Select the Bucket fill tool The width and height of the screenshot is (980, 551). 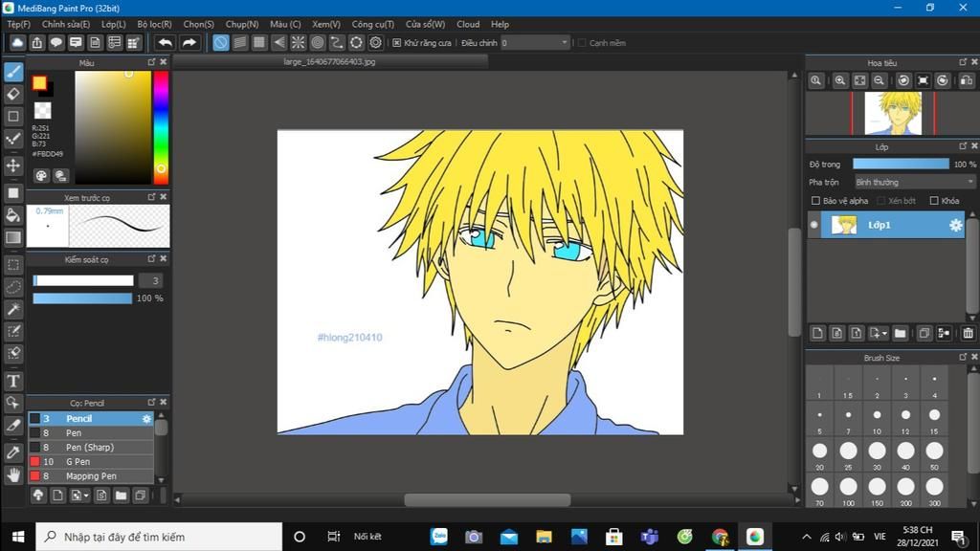13,215
